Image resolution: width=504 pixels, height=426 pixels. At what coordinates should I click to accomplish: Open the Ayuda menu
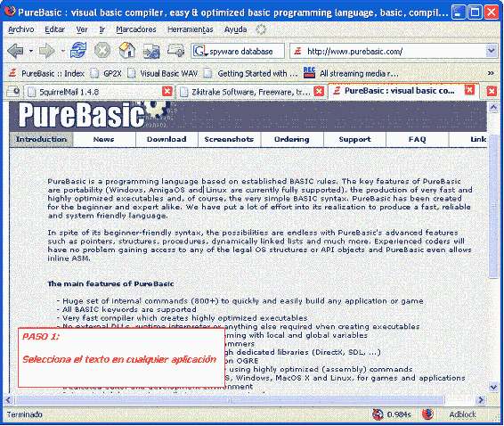coord(235,29)
